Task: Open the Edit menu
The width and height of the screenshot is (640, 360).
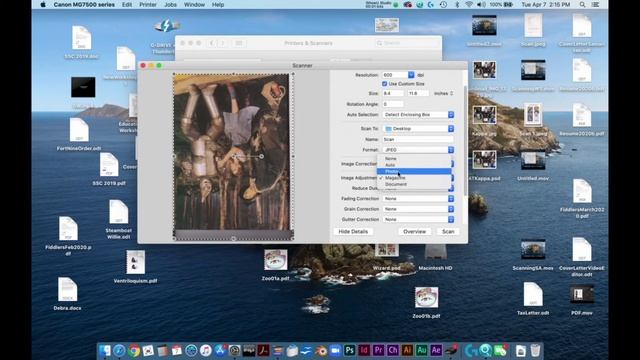Action: (x=127, y=4)
